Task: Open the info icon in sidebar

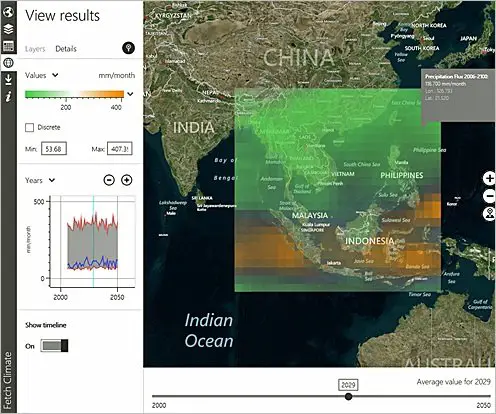Action: click(8, 97)
